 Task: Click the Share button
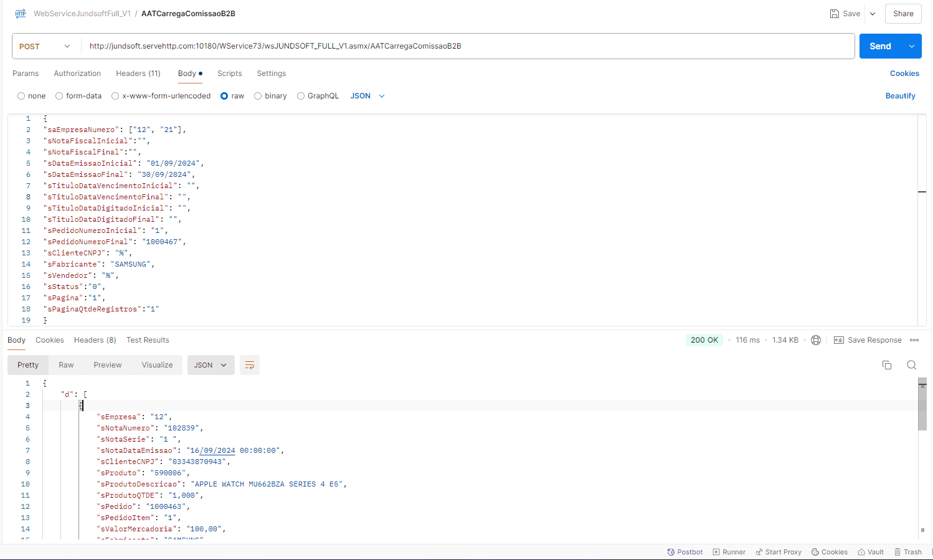(903, 14)
